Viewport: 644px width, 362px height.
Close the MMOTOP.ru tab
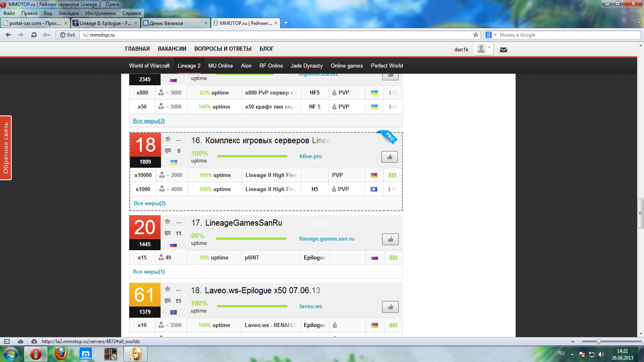[276, 23]
